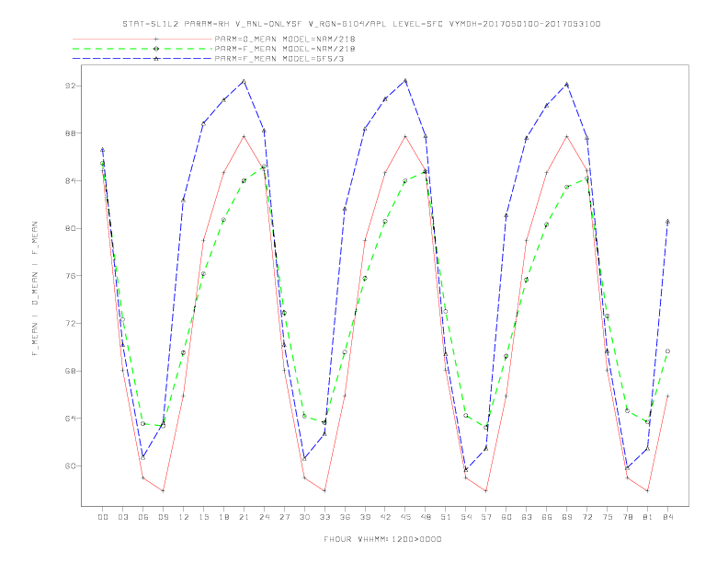Click the blue GFS triangle marker at hour 21
This screenshot has width=728, height=563.
coord(244,81)
